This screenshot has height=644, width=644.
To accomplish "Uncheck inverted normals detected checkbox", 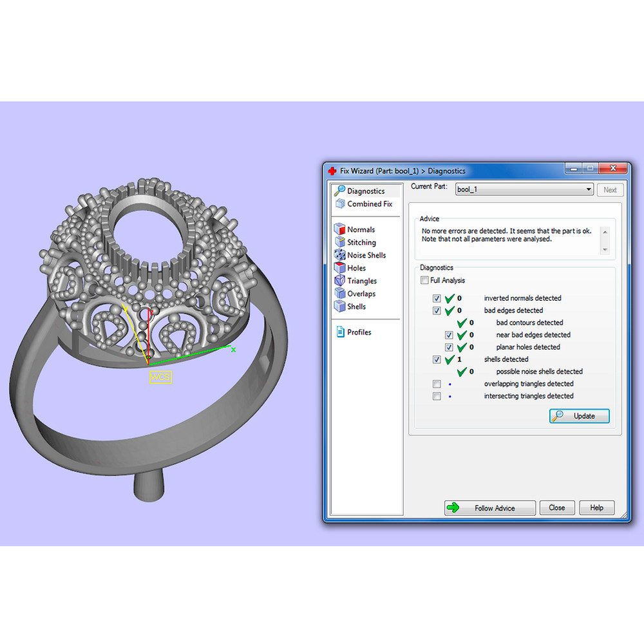I will point(437,298).
